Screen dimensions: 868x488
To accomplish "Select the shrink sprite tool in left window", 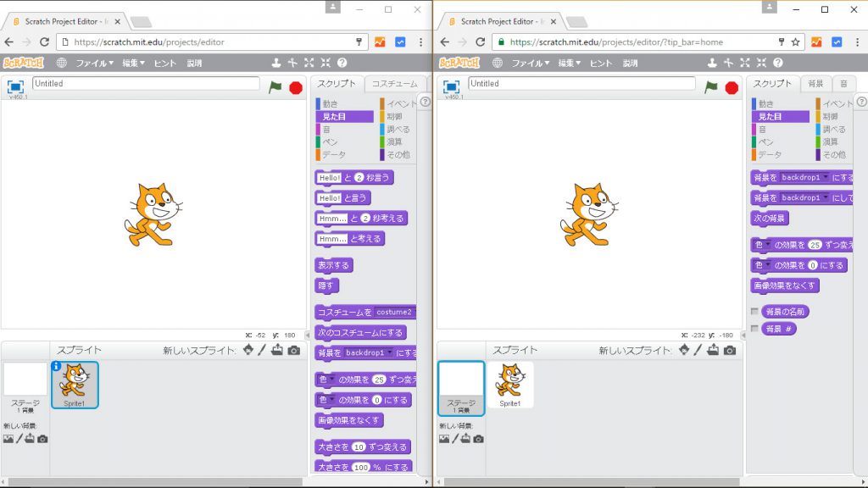I will point(325,63).
